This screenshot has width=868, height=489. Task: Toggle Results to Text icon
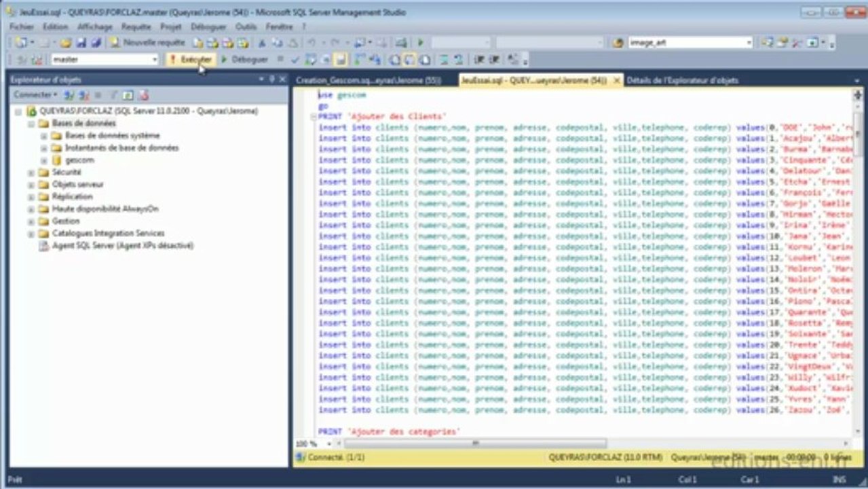pyautogui.click(x=394, y=60)
